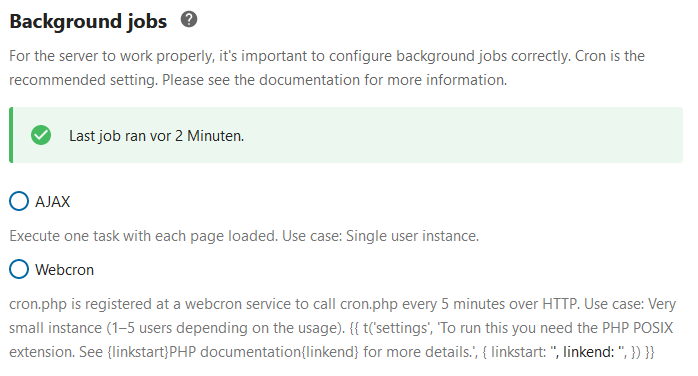Select the Webcron radio button
The height and width of the screenshot is (376, 698).
tap(19, 269)
